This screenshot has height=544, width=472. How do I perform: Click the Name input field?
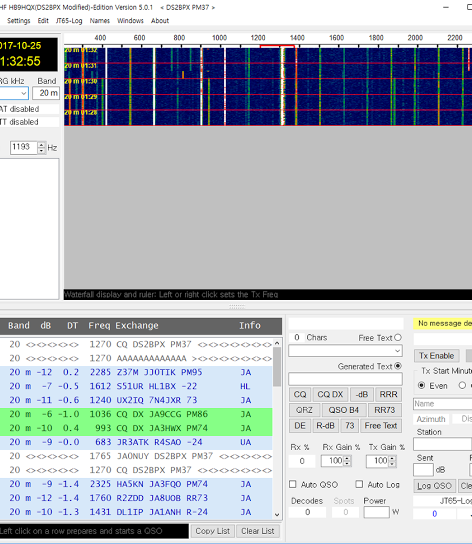pyautogui.click(x=442, y=404)
